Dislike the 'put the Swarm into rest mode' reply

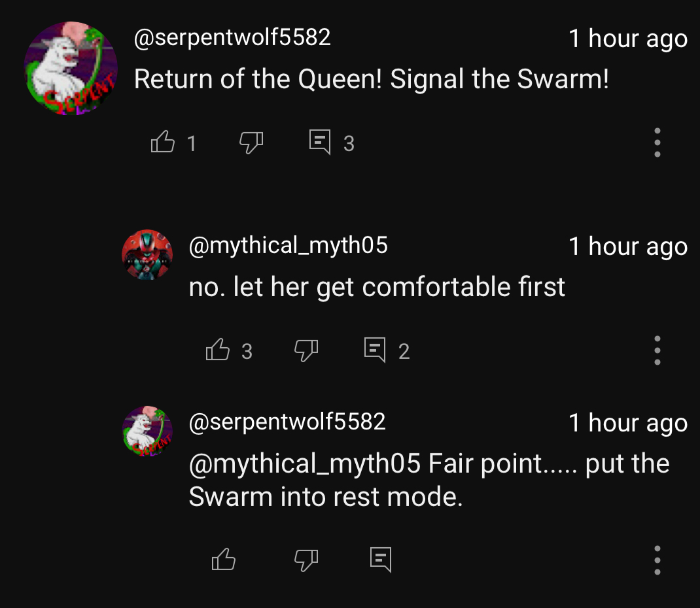[x=306, y=559]
